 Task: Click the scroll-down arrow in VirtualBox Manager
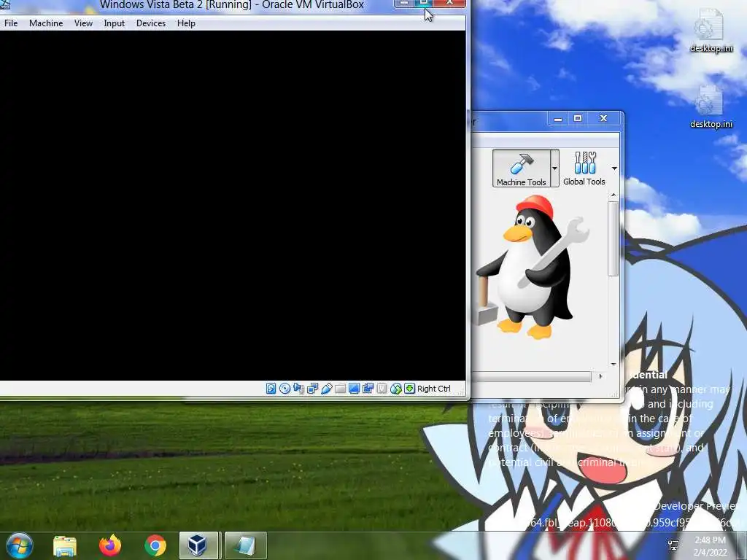613,365
